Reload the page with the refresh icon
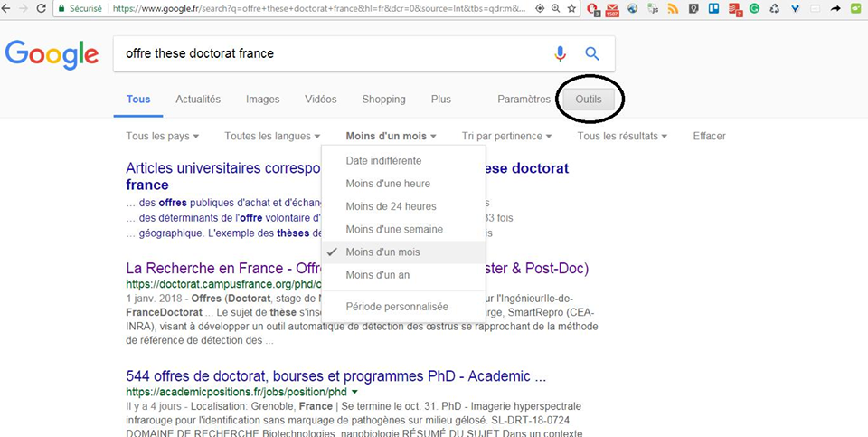 pos(41,8)
